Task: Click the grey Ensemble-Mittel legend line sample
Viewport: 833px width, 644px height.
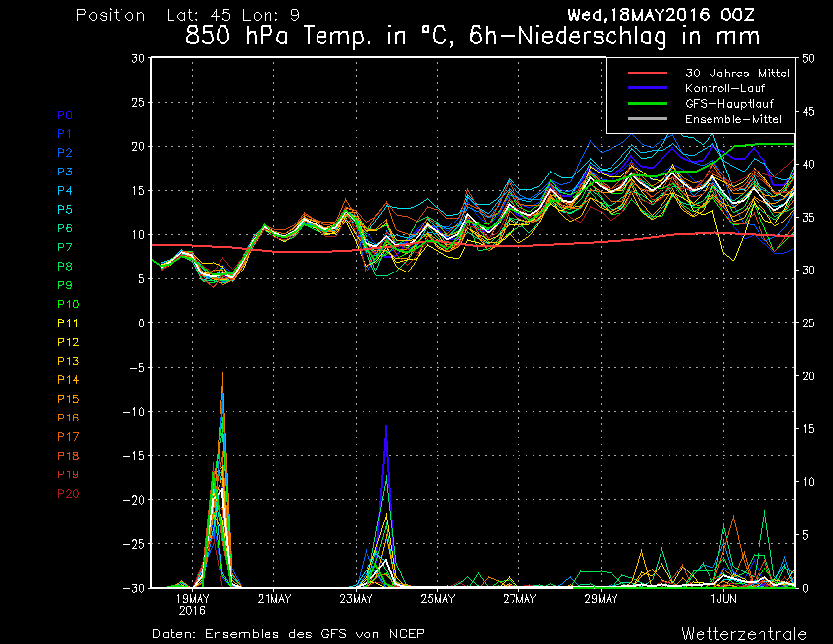Action: [x=648, y=119]
